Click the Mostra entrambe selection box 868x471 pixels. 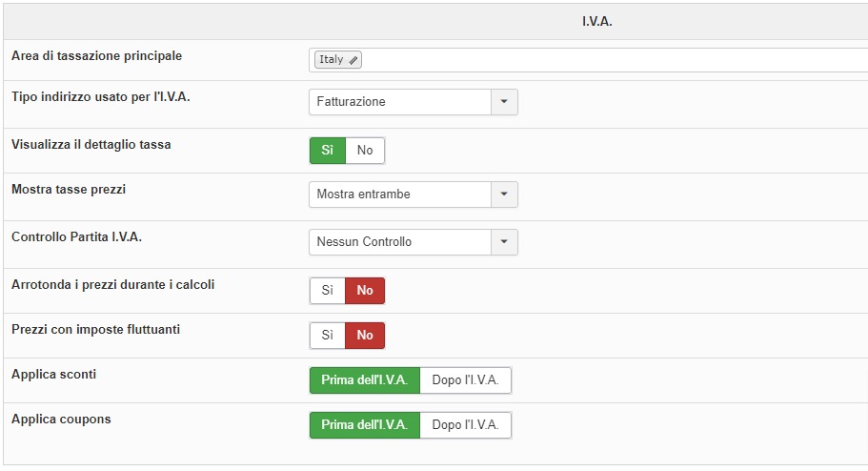[x=400, y=195]
